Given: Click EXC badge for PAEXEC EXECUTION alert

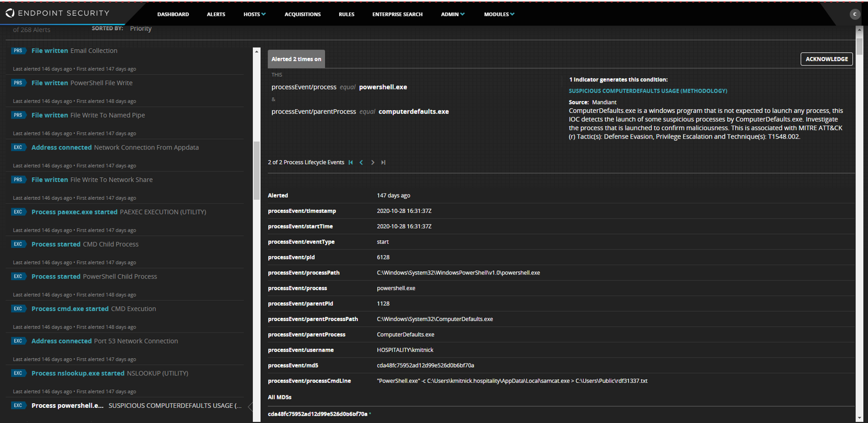Looking at the screenshot, I should click(18, 212).
